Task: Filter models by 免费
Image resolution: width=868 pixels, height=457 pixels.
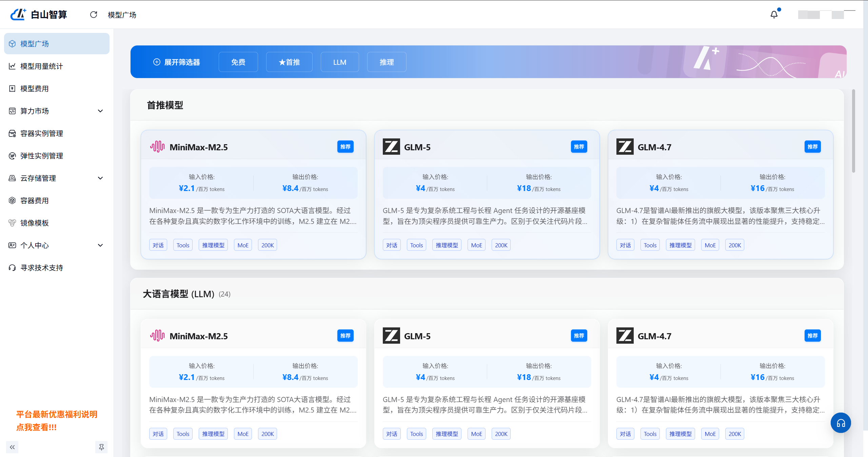Action: tap(238, 62)
